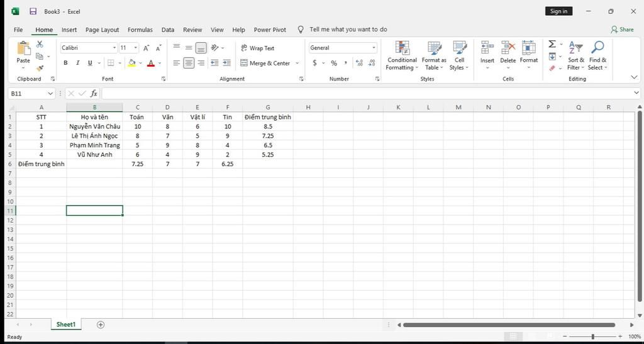This screenshot has width=644, height=344.
Task: Open the File tab
Action: (18, 30)
